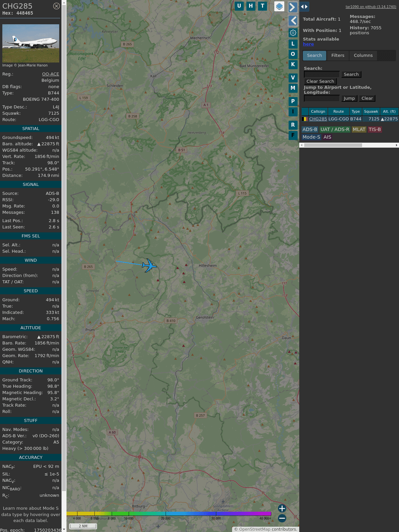Click the Search button
This screenshot has height=532, width=399.
351,74
